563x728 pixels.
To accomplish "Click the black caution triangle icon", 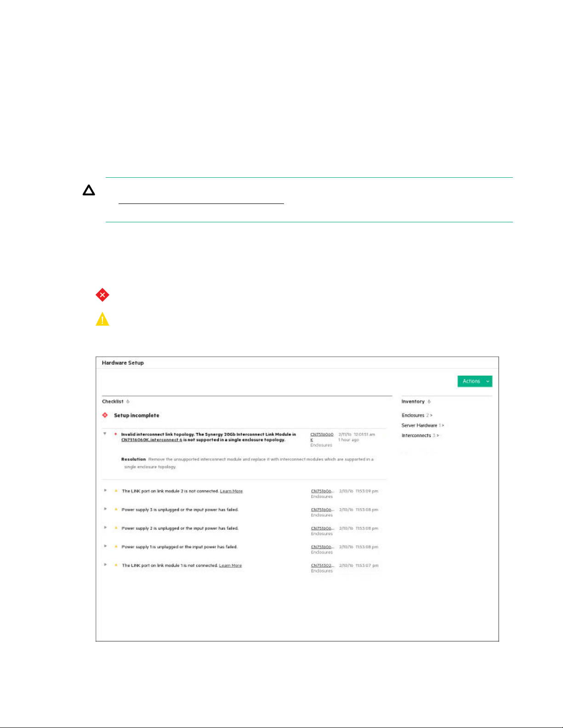I will pyautogui.click(x=89, y=191).
